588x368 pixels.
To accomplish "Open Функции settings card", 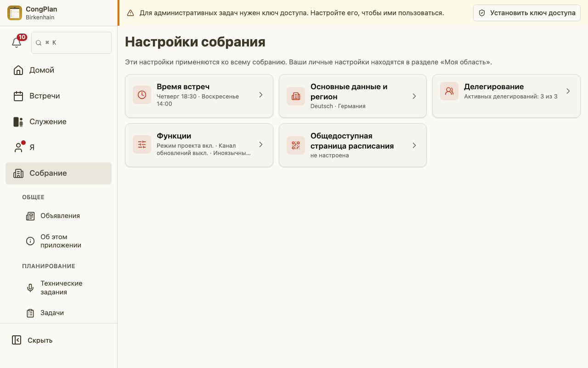I will (x=199, y=145).
